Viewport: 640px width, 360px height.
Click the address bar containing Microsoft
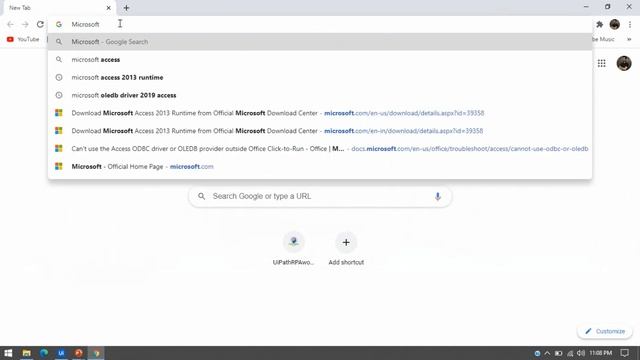[x=320, y=24]
